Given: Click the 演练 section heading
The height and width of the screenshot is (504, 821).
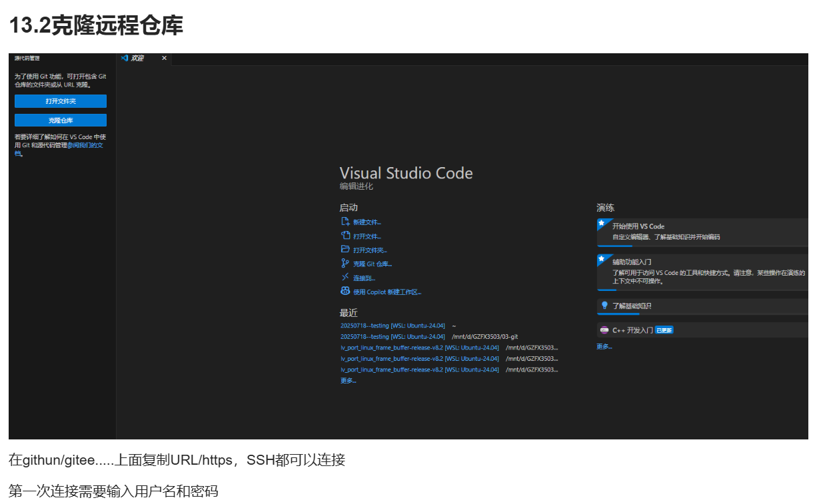Looking at the screenshot, I should [606, 208].
